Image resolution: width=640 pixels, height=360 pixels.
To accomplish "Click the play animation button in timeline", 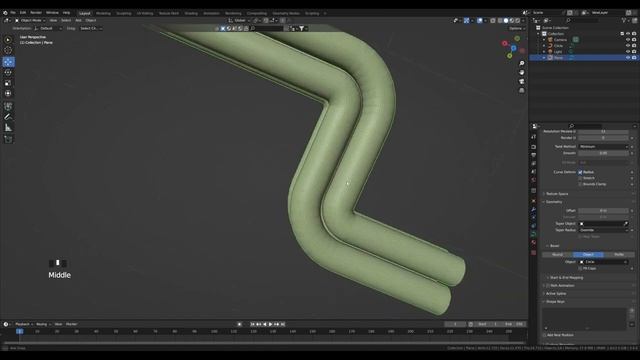I will [271, 324].
